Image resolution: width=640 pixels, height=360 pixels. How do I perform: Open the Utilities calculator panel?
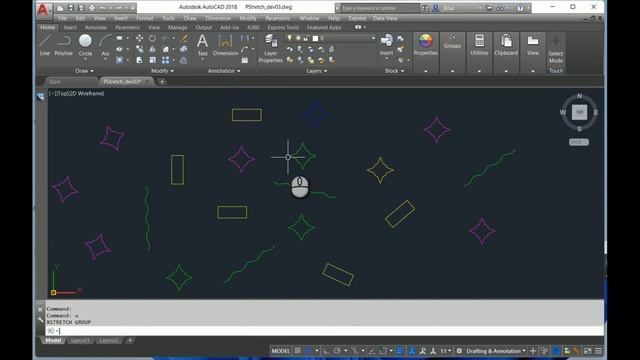pos(479,45)
